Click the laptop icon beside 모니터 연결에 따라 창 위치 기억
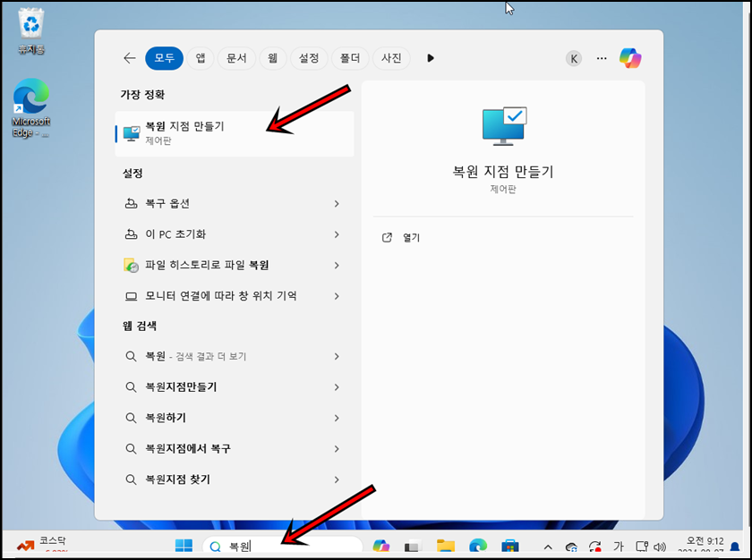Viewport: 752px width, 560px height. pyautogui.click(x=131, y=296)
